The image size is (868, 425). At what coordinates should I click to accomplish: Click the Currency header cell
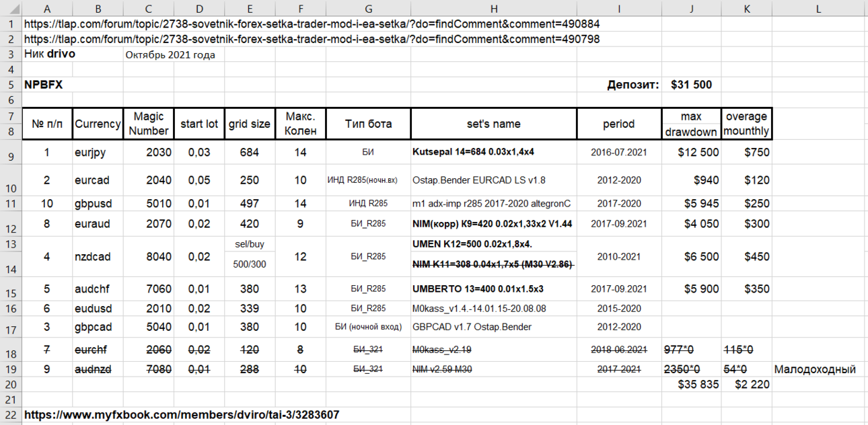pyautogui.click(x=98, y=123)
